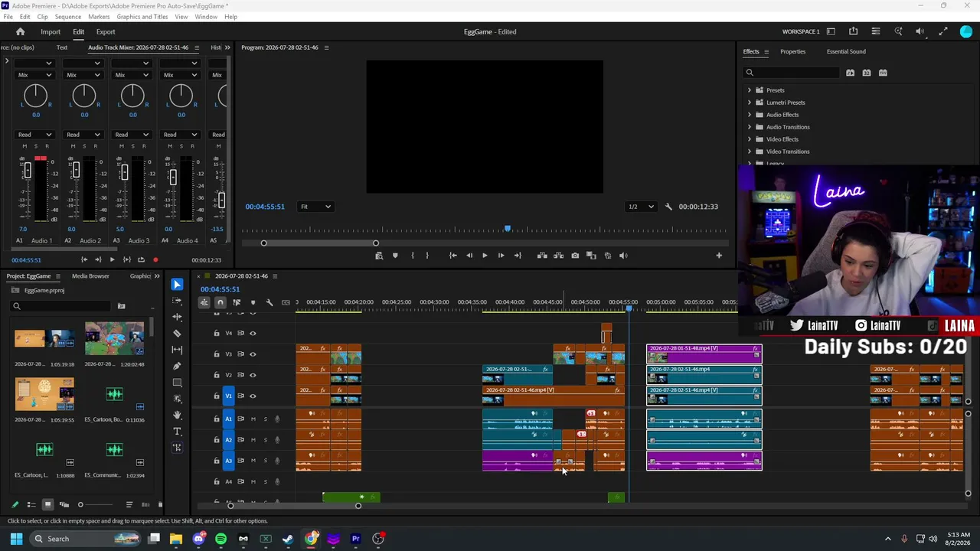Select the Slip tool
The height and width of the screenshot is (551, 980).
pyautogui.click(x=177, y=350)
